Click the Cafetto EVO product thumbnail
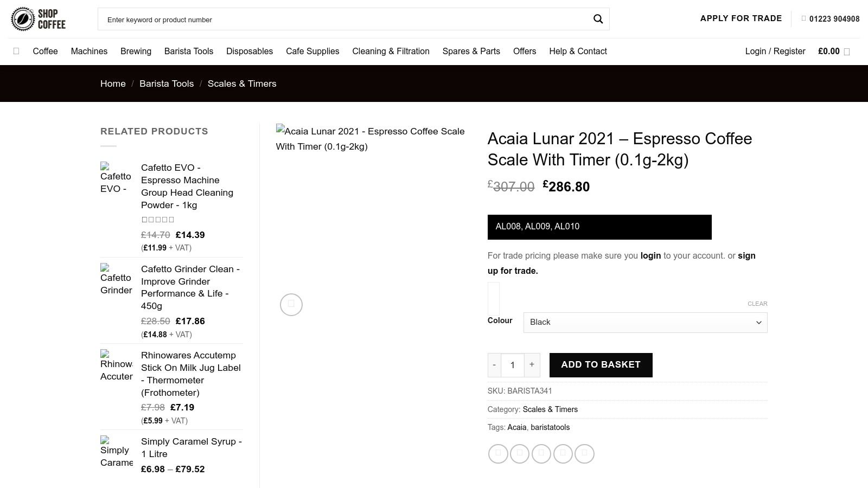Screen dimensions: 868x488 (x=116, y=178)
